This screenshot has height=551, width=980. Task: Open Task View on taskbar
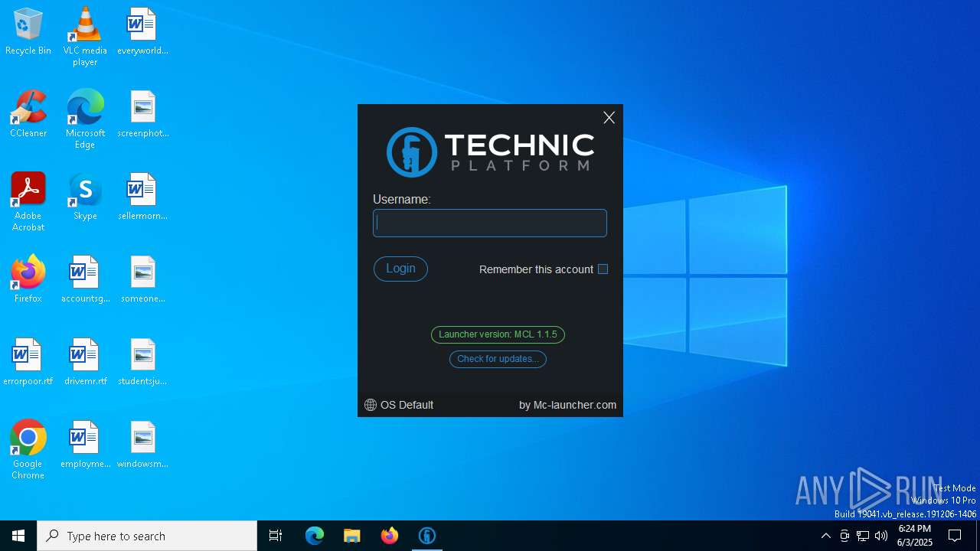point(276,536)
